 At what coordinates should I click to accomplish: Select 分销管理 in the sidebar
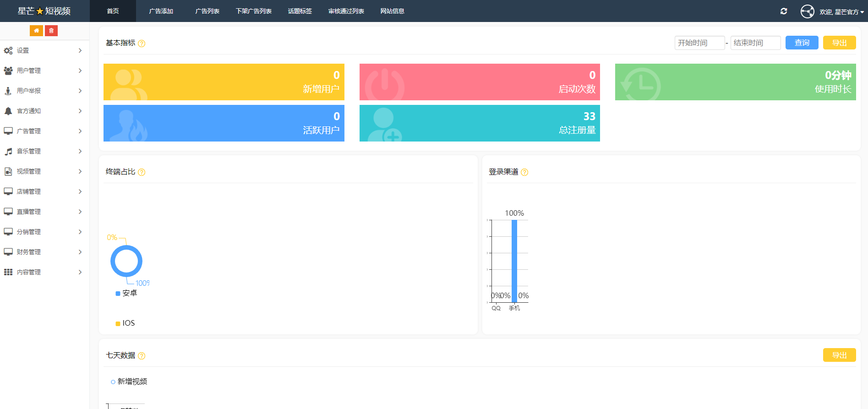pos(44,232)
